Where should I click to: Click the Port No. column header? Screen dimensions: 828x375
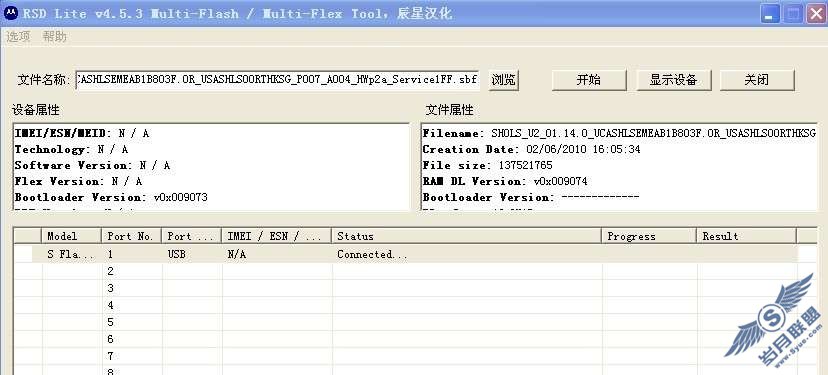point(131,236)
